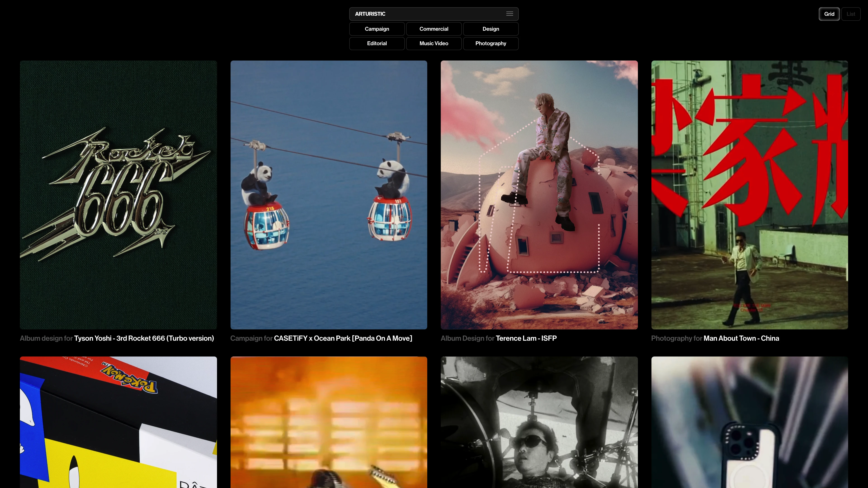Image resolution: width=868 pixels, height=488 pixels.
Task: Open the phone case thumbnail
Action: (749, 422)
